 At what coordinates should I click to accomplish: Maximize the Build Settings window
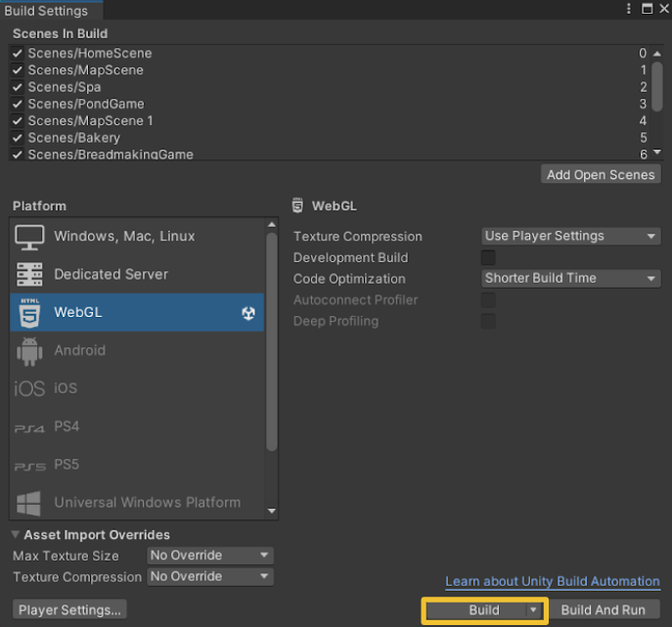pyautogui.click(x=648, y=9)
